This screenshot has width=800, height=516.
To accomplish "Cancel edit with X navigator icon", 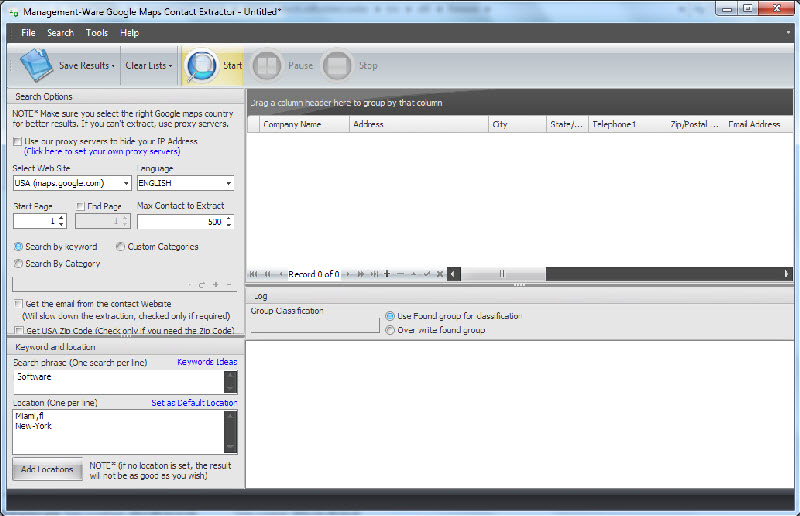I will click(x=440, y=274).
